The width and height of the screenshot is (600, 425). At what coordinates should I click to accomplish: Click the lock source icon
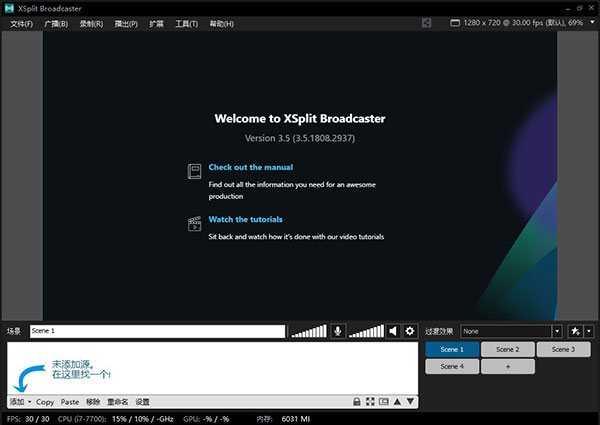point(356,402)
